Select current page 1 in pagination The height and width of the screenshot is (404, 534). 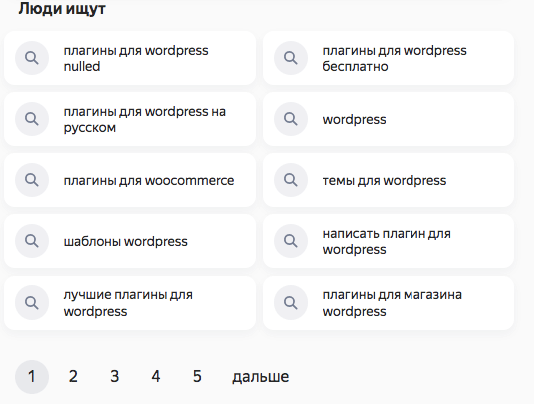pos(32,377)
